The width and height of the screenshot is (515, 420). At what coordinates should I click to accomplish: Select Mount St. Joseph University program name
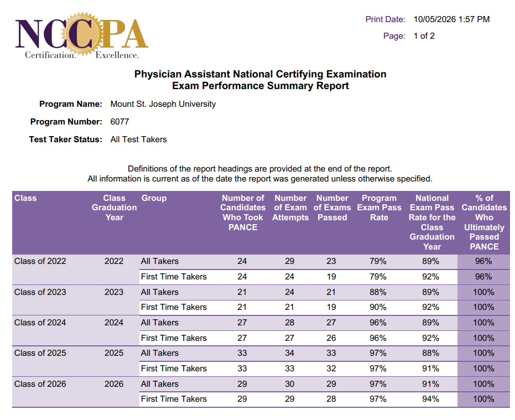[x=163, y=104]
